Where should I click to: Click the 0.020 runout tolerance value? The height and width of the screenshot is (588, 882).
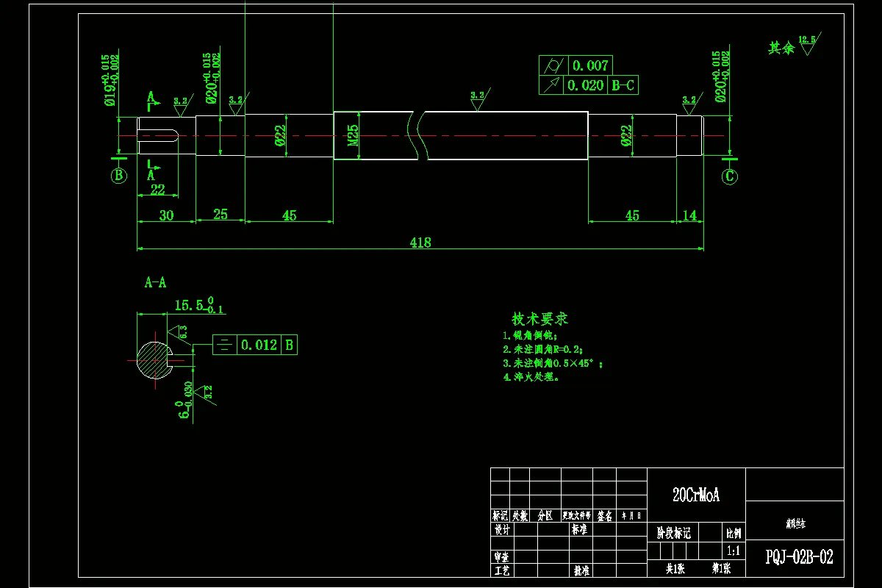click(x=585, y=85)
